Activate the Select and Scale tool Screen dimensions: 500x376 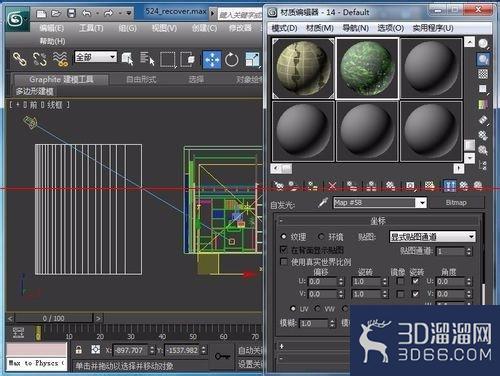[x=252, y=59]
